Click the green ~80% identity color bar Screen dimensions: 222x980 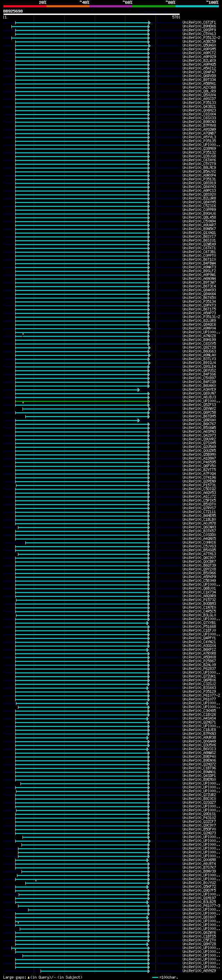[x=154, y=6]
